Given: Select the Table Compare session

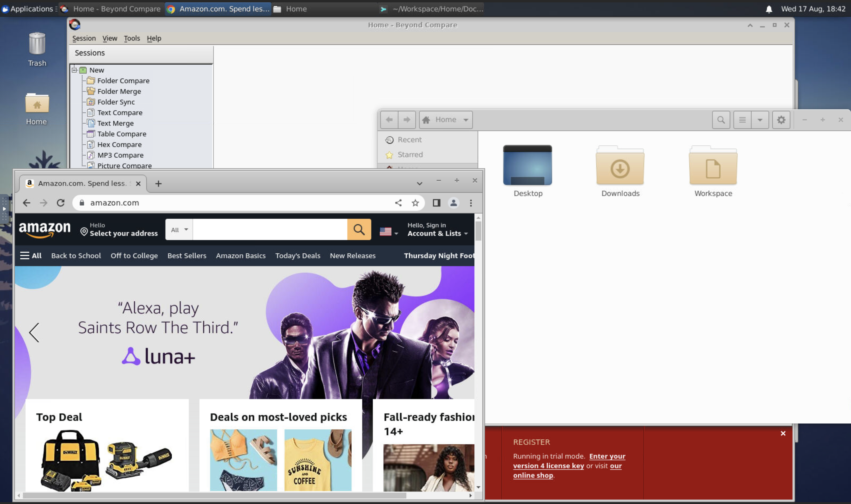Looking at the screenshot, I should pyautogui.click(x=121, y=134).
